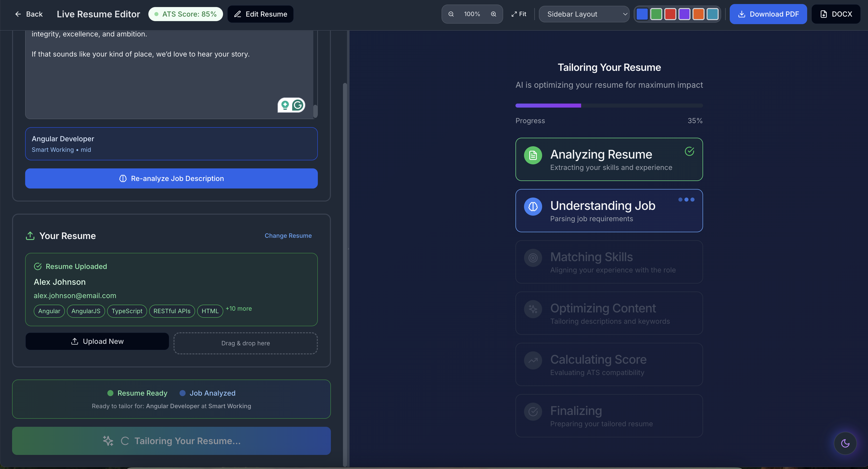Click the Understanding Job brain icon
The width and height of the screenshot is (868, 469).
pos(533,207)
